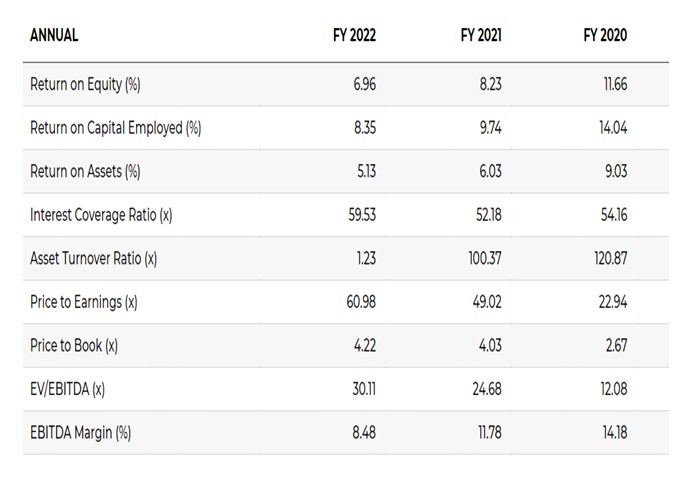This screenshot has height=485, width=683.
Task: Click the FY 2022 Price to Earnings value 60.98
Action: point(361,302)
